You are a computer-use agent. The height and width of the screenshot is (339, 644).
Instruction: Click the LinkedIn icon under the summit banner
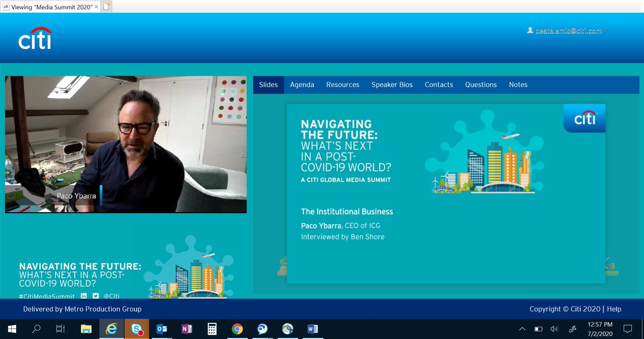[x=84, y=296]
